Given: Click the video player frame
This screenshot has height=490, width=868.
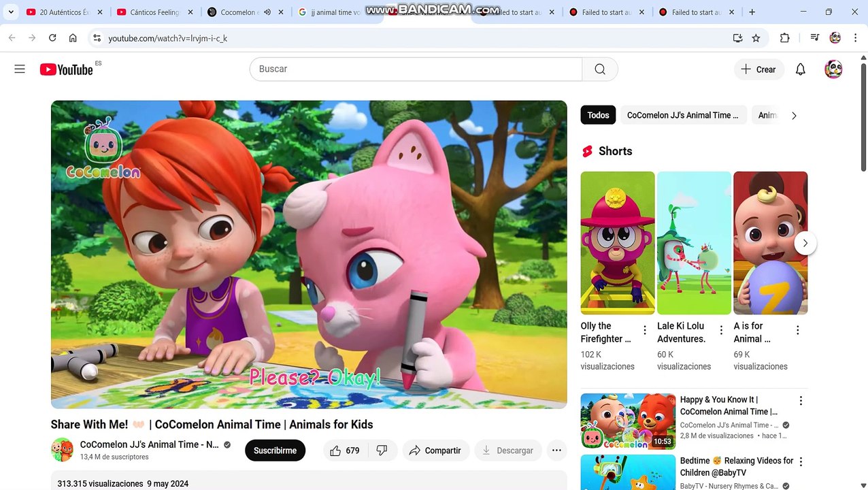Looking at the screenshot, I should pyautogui.click(x=309, y=255).
